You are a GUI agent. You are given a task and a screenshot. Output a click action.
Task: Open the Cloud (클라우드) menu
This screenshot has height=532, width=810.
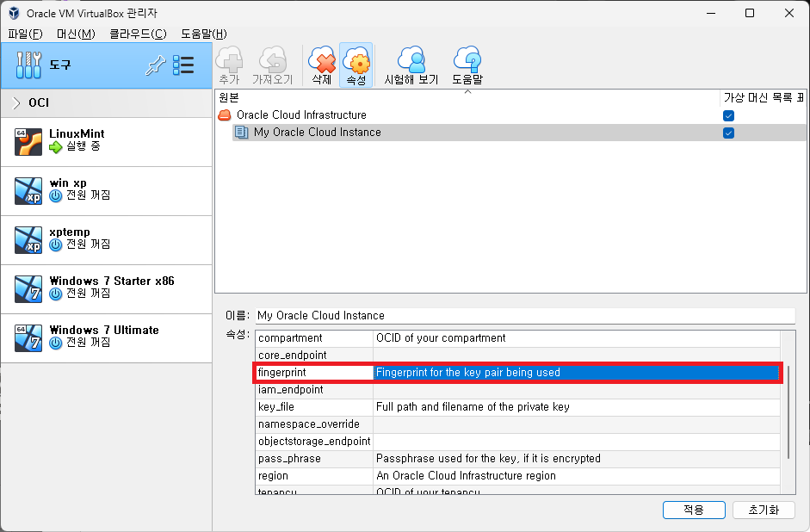[x=138, y=34]
